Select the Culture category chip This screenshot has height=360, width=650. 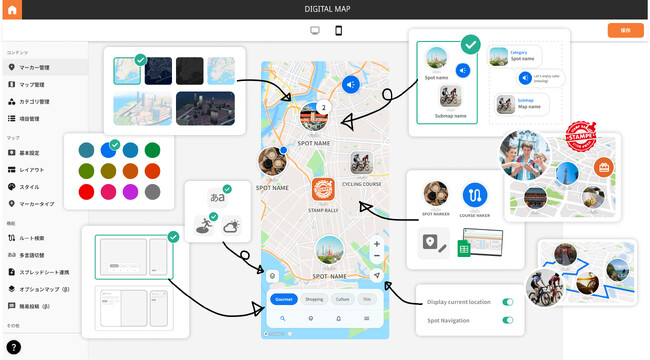(342, 299)
